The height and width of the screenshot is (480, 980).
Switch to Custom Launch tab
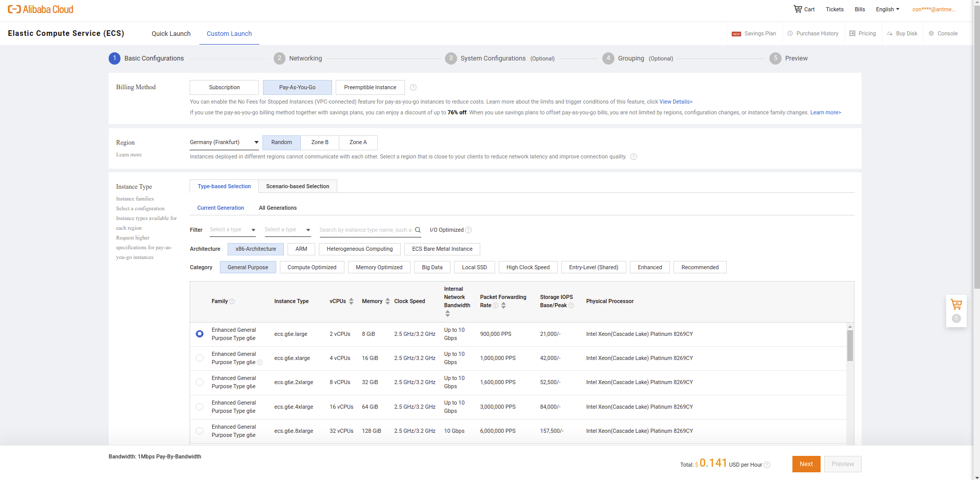(x=229, y=34)
